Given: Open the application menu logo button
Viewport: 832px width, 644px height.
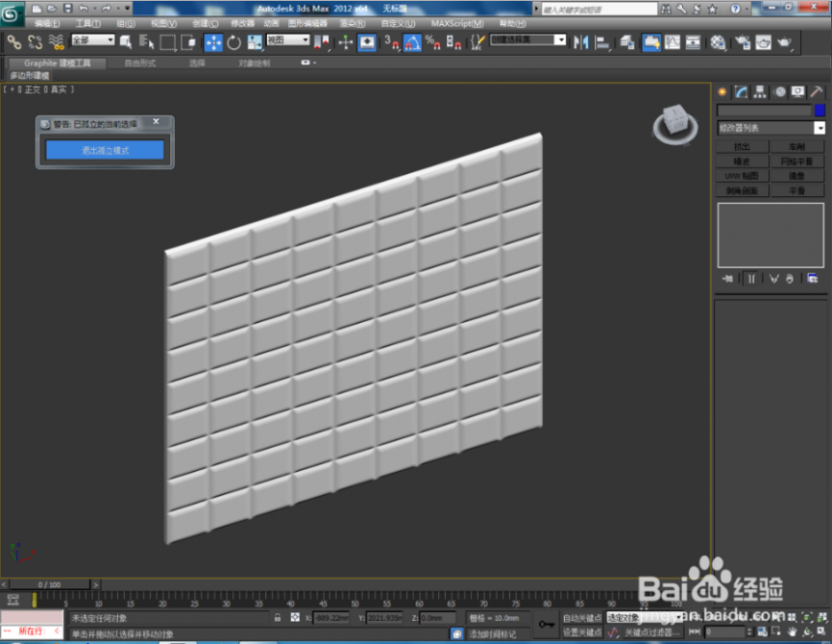Looking at the screenshot, I should point(11,14).
